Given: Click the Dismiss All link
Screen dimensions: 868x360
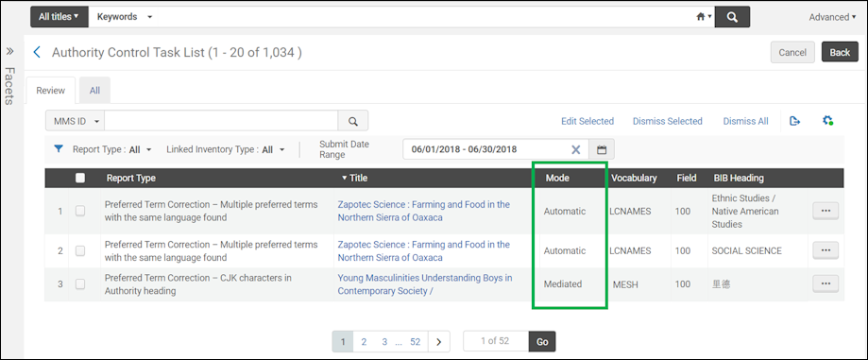Looking at the screenshot, I should (745, 121).
